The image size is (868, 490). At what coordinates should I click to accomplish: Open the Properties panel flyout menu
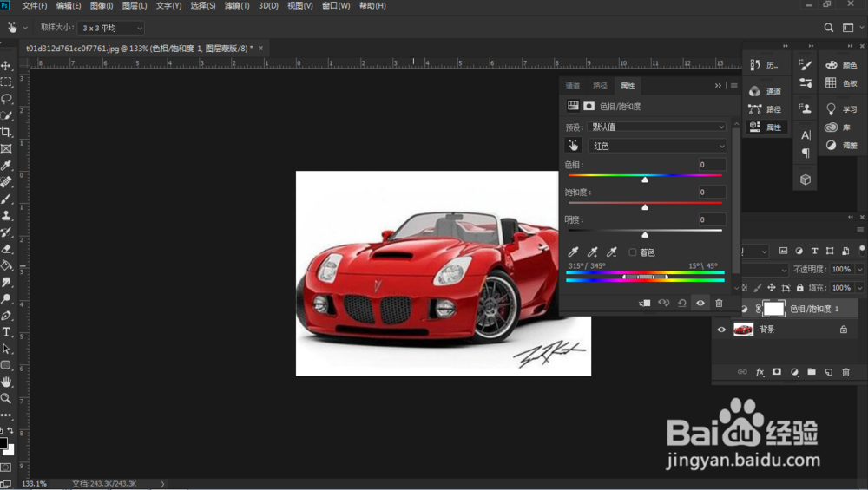734,86
